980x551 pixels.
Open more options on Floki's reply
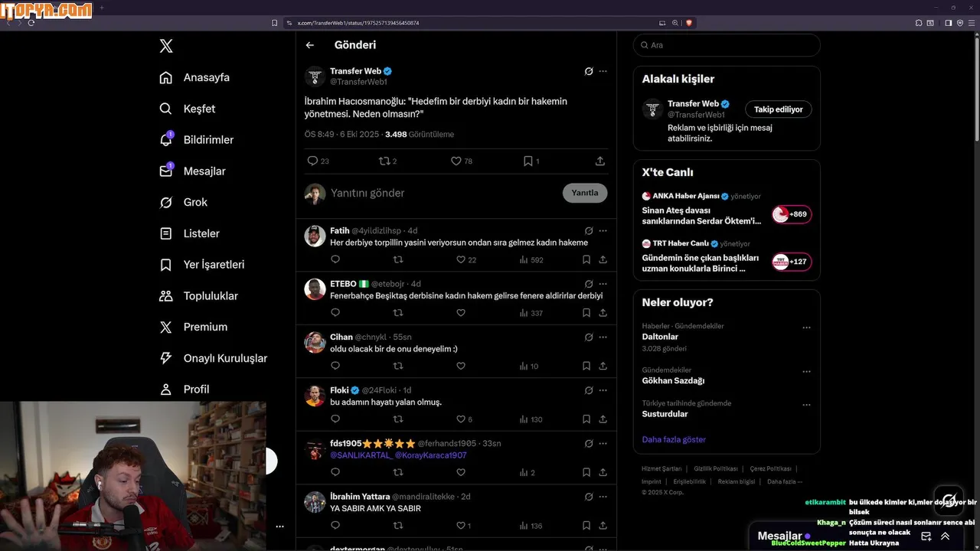coord(603,390)
